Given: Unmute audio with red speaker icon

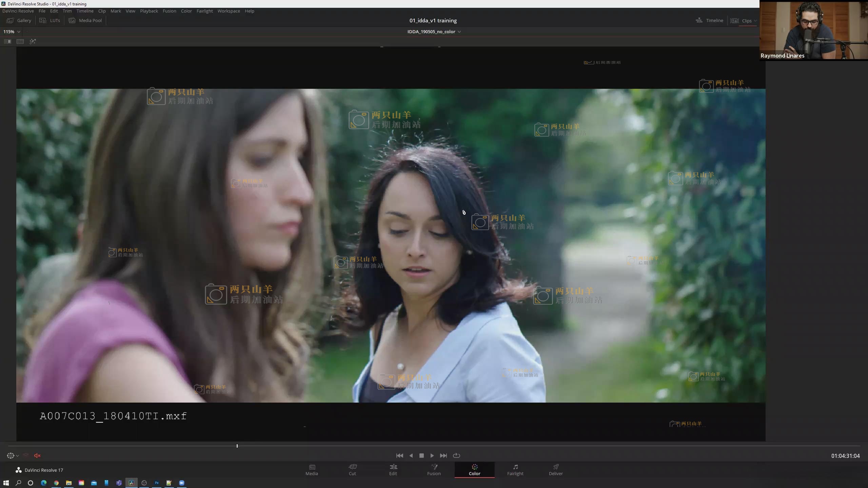Looking at the screenshot, I should click(x=37, y=455).
